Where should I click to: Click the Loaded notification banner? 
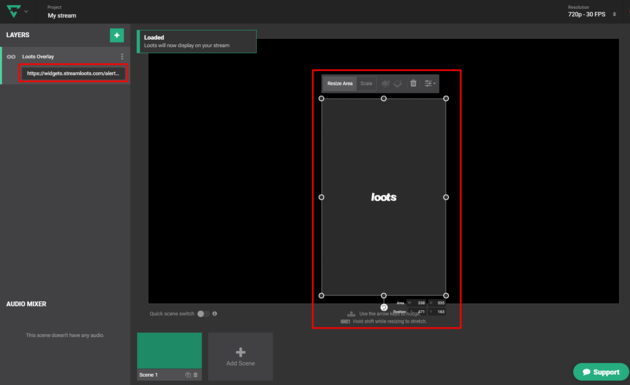point(196,41)
